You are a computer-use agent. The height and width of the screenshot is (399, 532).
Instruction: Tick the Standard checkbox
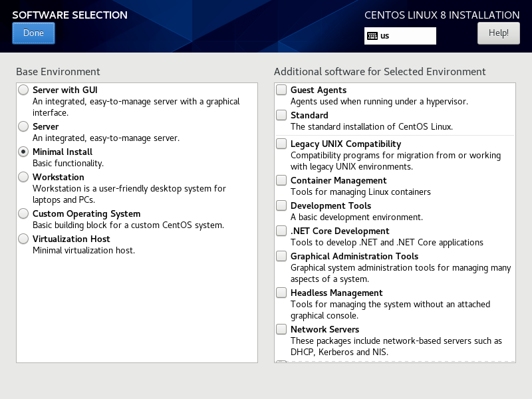(281, 115)
